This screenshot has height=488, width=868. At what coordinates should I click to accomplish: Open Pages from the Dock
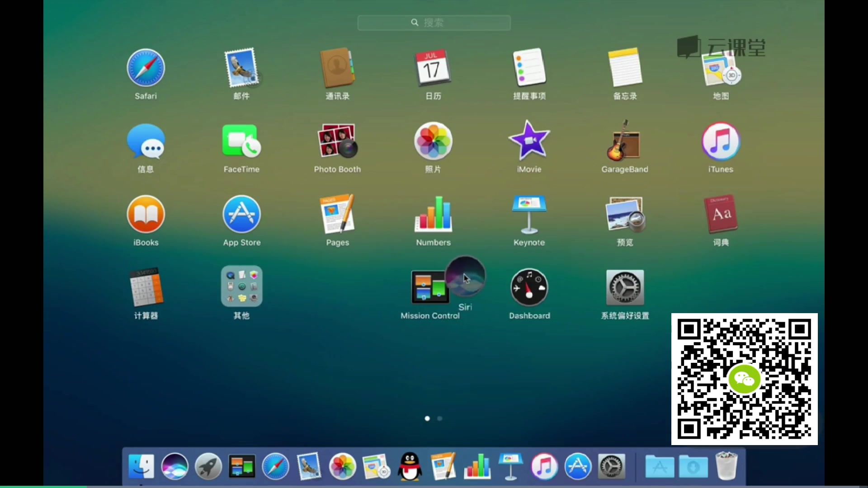tap(443, 466)
